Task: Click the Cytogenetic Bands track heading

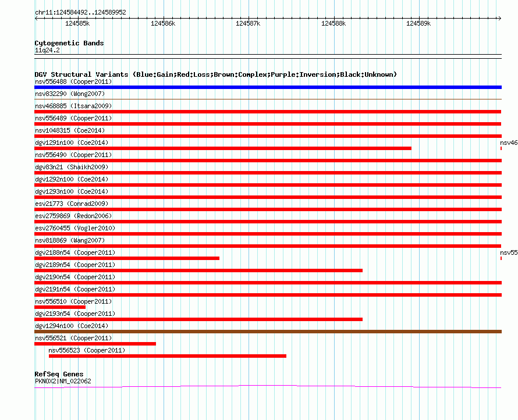Action: [x=69, y=43]
